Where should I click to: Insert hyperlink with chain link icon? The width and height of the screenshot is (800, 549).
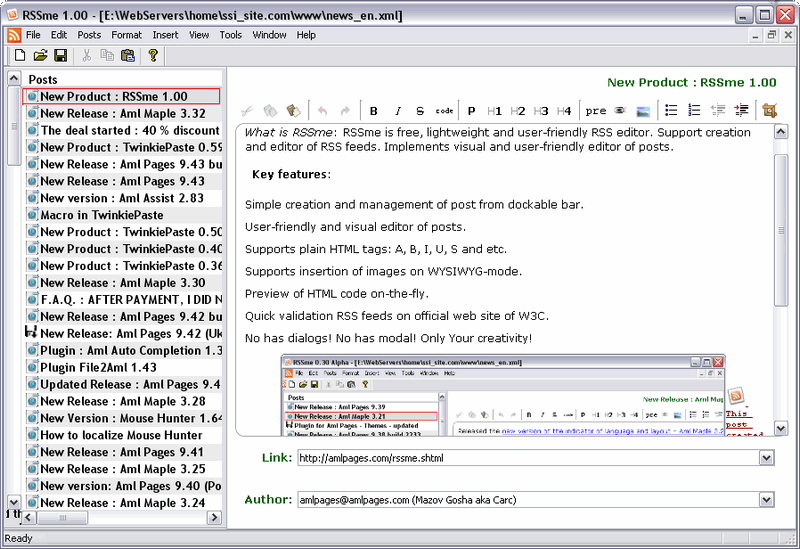click(620, 110)
